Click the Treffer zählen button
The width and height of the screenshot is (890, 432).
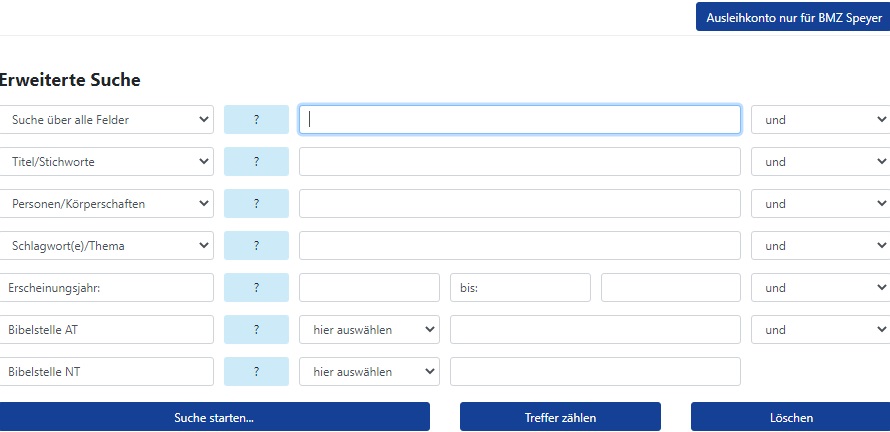[560, 417]
